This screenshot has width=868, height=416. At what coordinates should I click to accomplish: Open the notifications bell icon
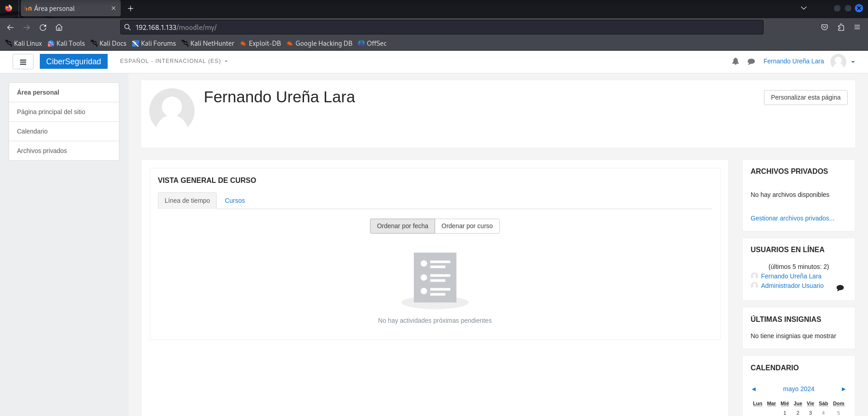(x=735, y=61)
